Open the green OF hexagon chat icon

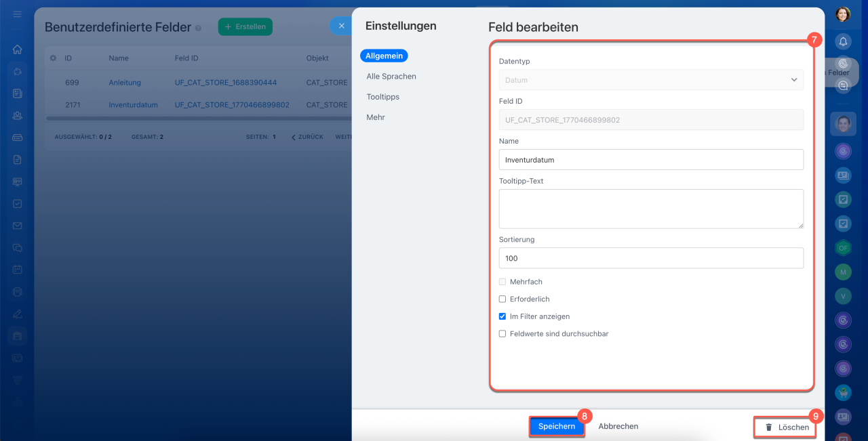843,248
